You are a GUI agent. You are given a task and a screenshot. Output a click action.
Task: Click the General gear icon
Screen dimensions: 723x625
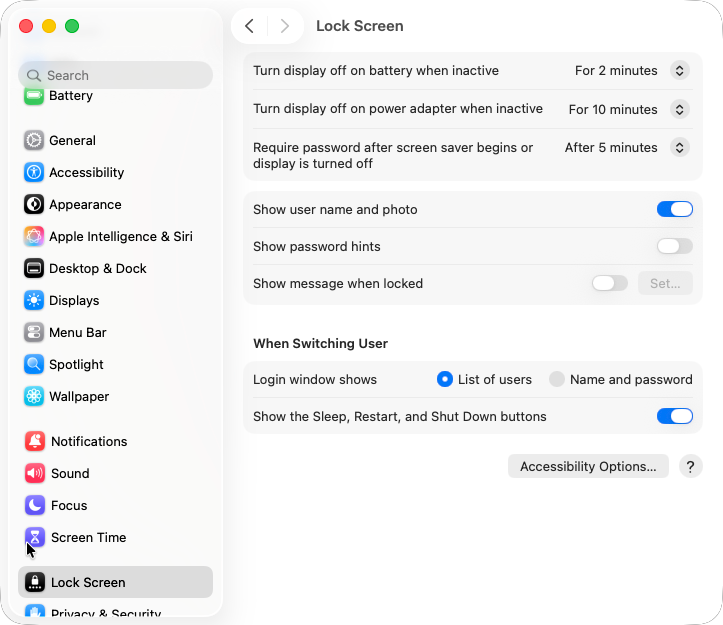click(34, 140)
